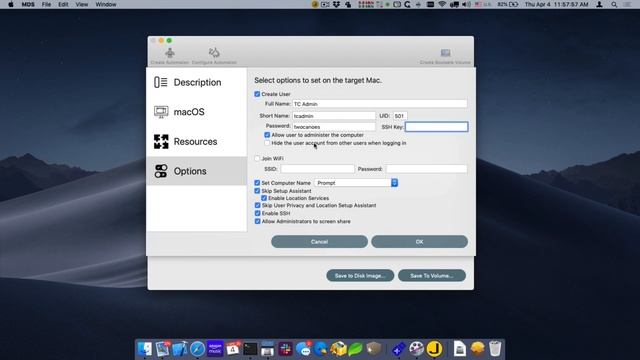Click the user Password field
Screen dimensions: 640x360
tap(333, 127)
